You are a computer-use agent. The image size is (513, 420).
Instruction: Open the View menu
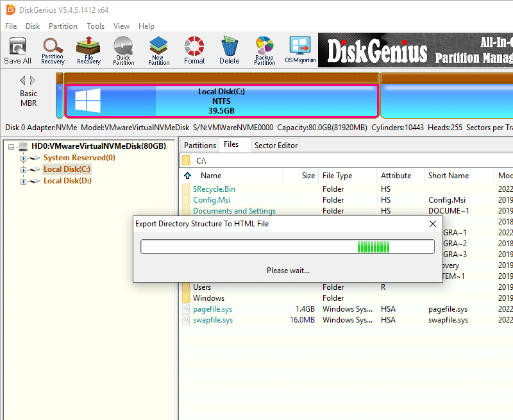[121, 26]
